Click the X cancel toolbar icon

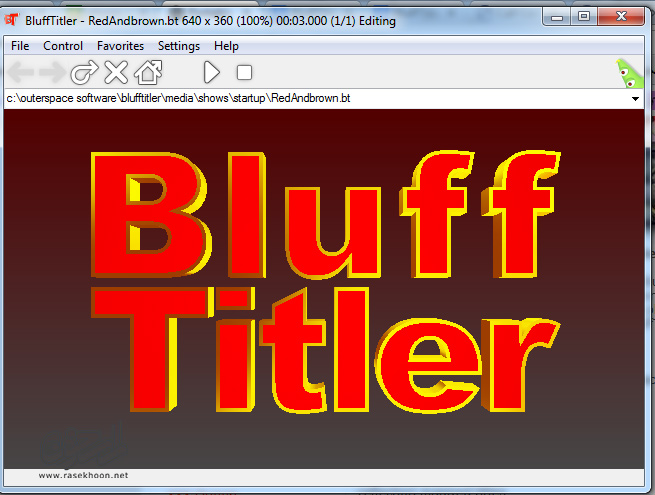[116, 72]
